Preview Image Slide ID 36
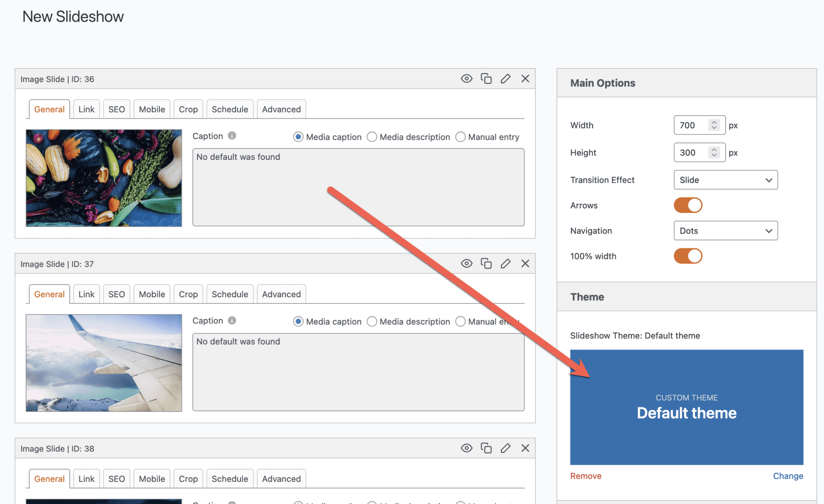The width and height of the screenshot is (824, 504). click(x=467, y=78)
